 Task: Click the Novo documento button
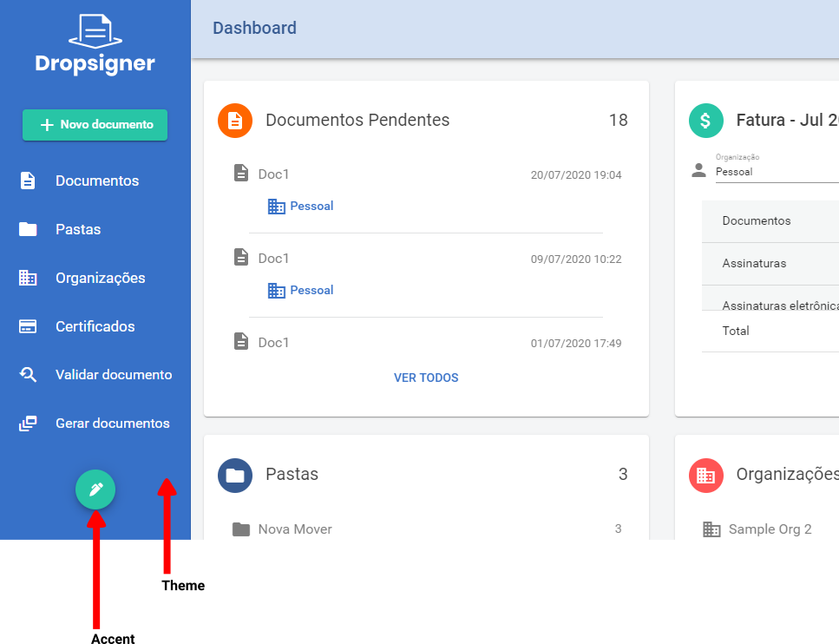click(95, 125)
